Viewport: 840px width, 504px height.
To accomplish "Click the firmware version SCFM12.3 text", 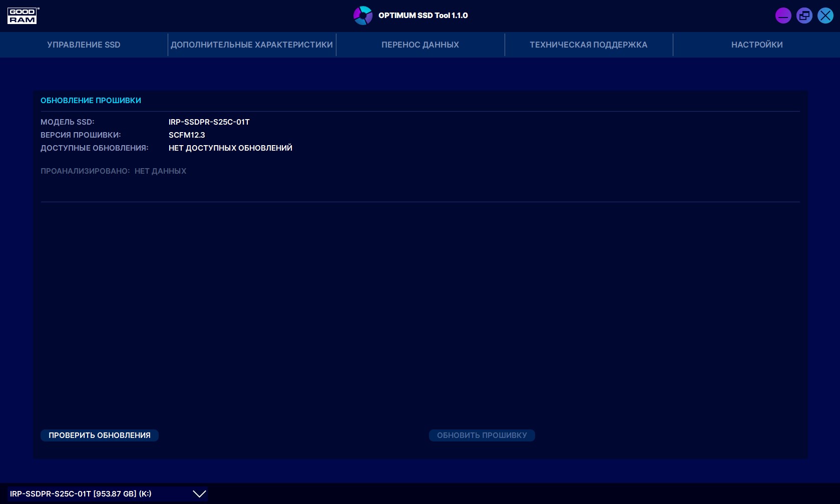I will click(x=187, y=135).
